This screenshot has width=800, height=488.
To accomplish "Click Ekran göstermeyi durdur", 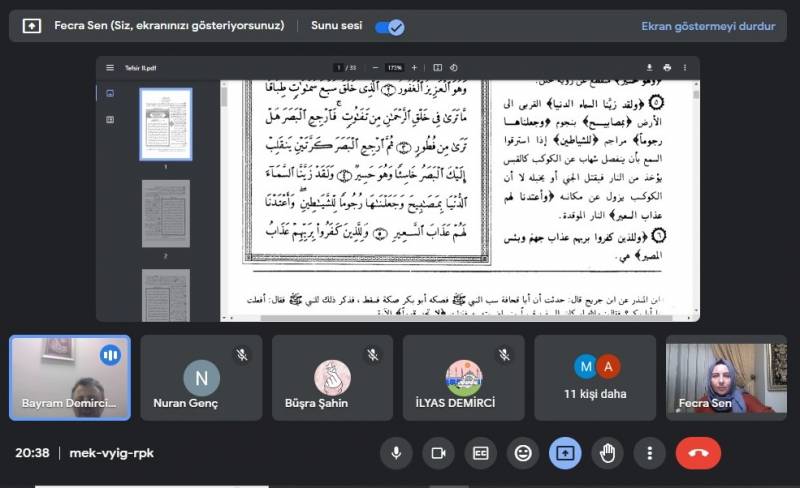I will tap(711, 26).
